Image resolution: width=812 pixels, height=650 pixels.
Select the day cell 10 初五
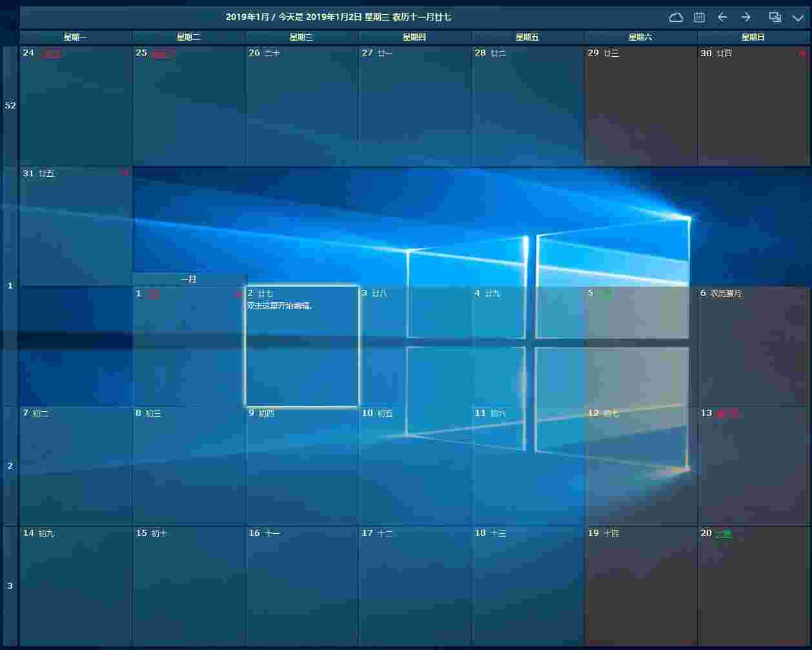pos(414,465)
